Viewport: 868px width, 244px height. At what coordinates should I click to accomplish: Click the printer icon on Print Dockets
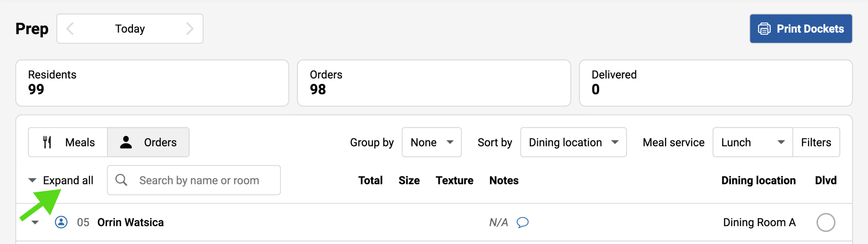tap(764, 29)
